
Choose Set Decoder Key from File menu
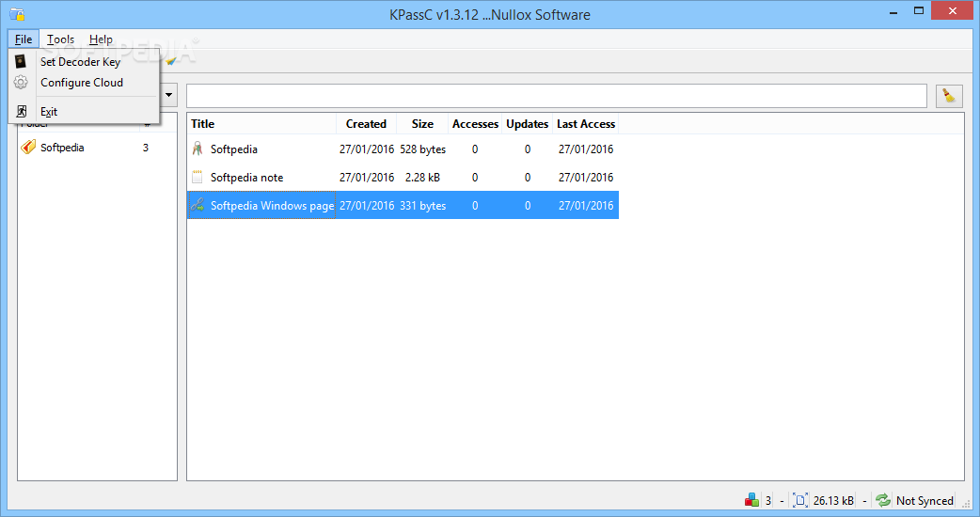(85, 61)
